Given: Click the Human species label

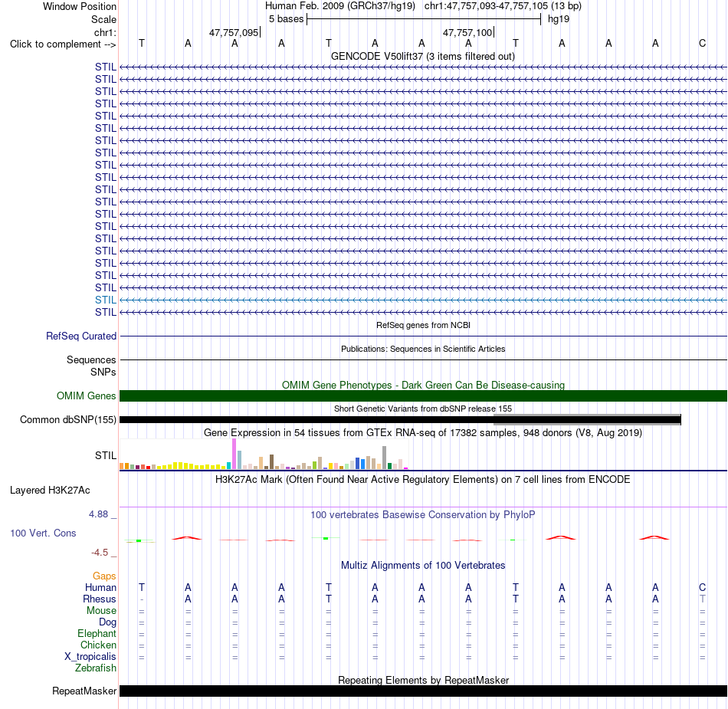Looking at the screenshot, I should (100, 587).
